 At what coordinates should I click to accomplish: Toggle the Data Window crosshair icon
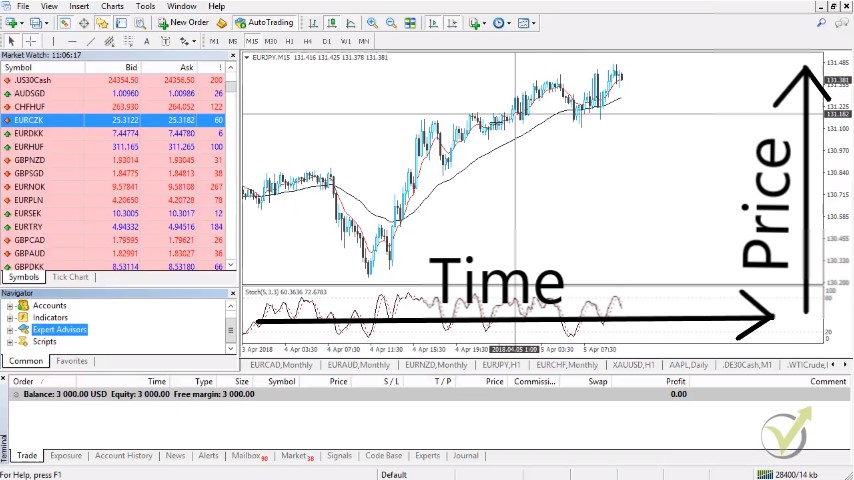(83, 23)
